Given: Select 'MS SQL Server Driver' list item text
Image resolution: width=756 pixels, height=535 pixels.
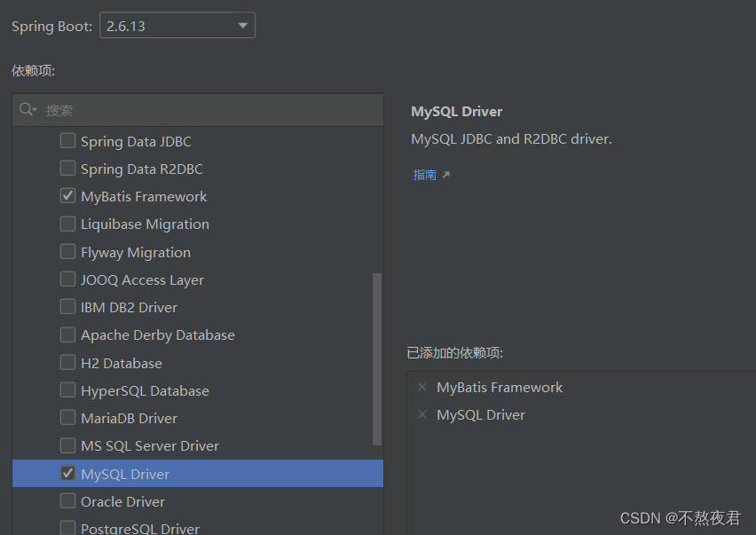Looking at the screenshot, I should click(x=150, y=445).
